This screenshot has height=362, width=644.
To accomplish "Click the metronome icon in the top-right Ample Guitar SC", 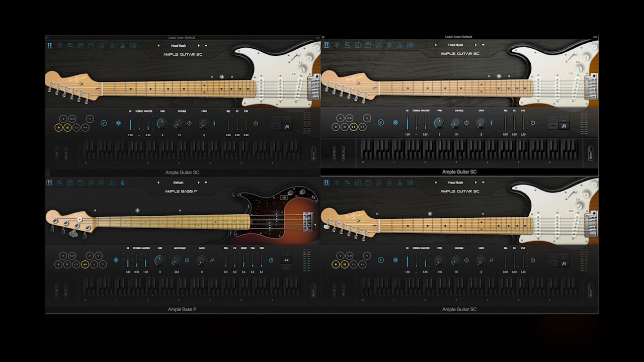I will pyautogui.click(x=564, y=126).
